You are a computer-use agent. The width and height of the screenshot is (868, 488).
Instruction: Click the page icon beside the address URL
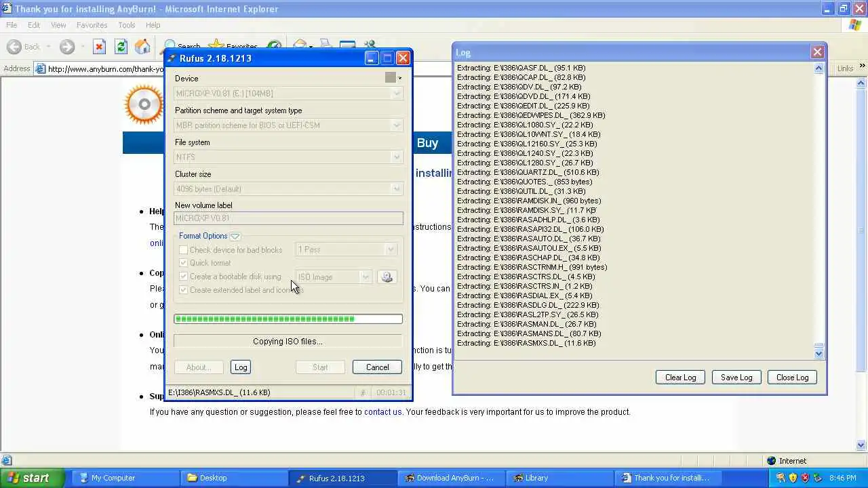pyautogui.click(x=41, y=68)
